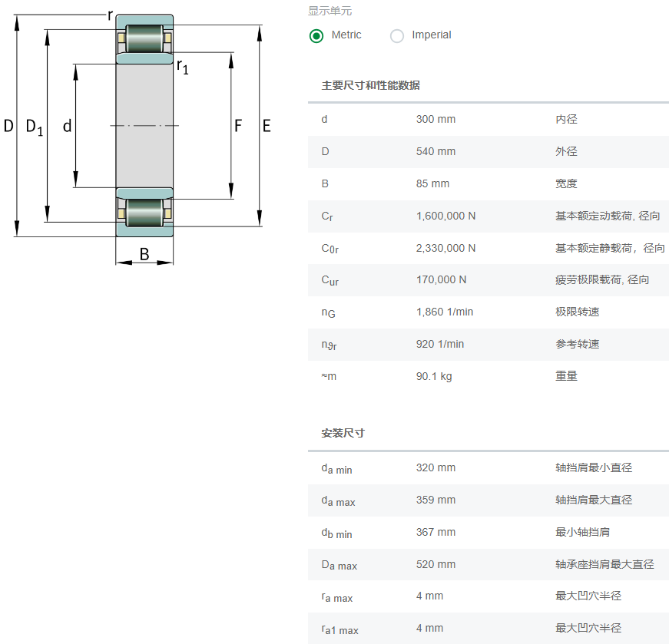The image size is (669, 644).
Task: Click the r1 chamfer label in diagram
Action: coord(183,67)
